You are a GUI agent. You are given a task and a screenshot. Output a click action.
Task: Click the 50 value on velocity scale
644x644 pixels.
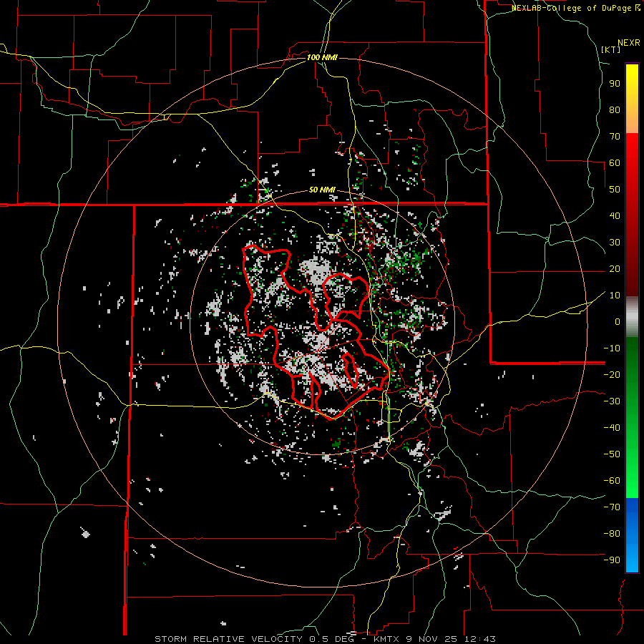tap(615, 190)
